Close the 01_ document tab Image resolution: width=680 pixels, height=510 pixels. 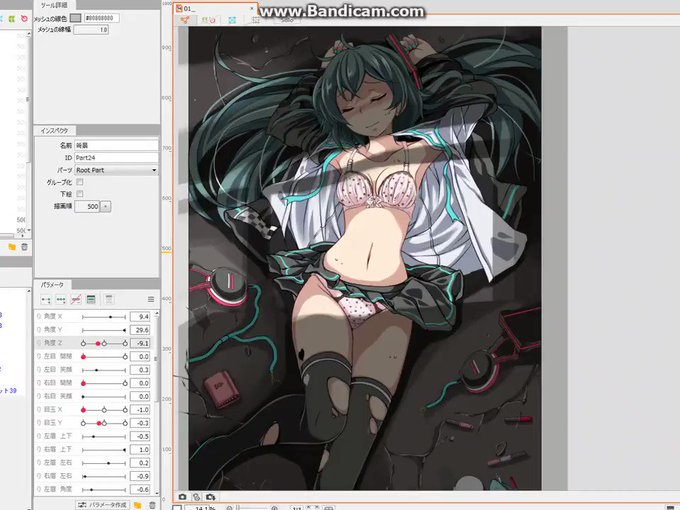point(252,8)
